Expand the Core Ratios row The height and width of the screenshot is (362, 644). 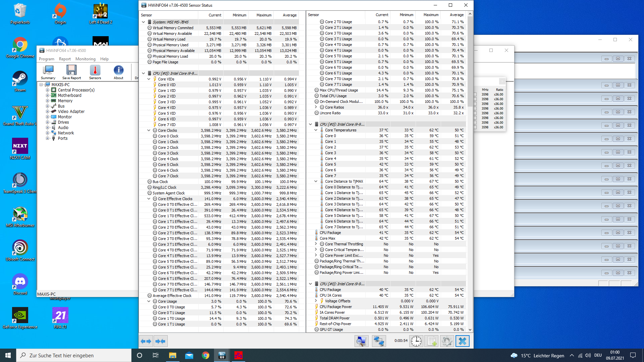(x=316, y=107)
